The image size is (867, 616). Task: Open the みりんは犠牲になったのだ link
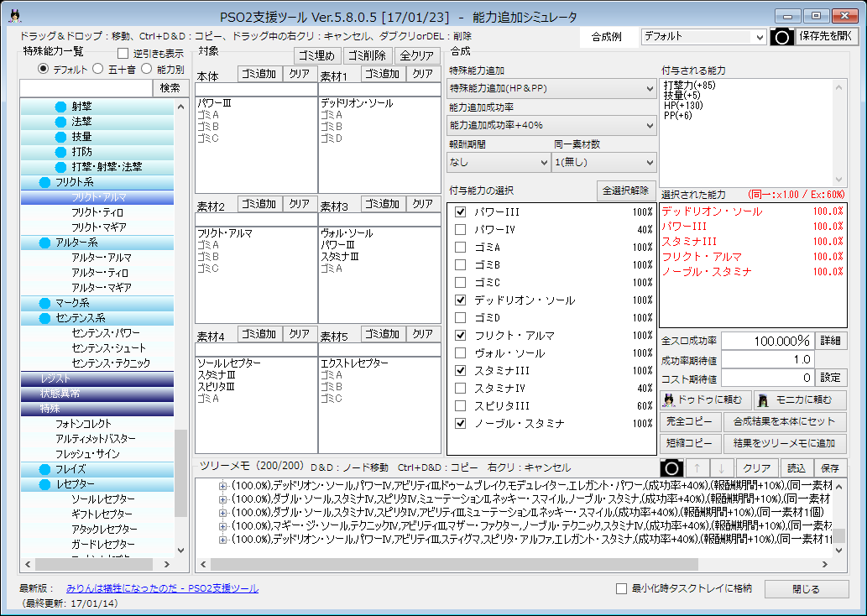click(162, 588)
